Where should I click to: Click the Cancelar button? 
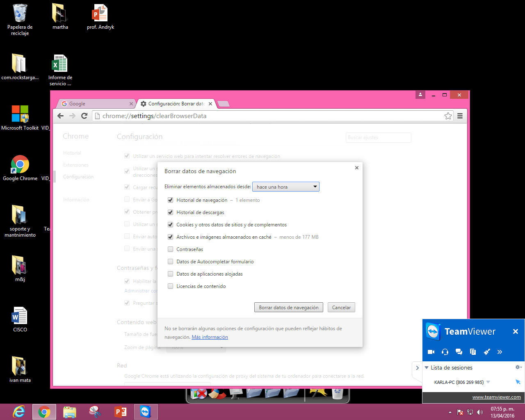[341, 308]
